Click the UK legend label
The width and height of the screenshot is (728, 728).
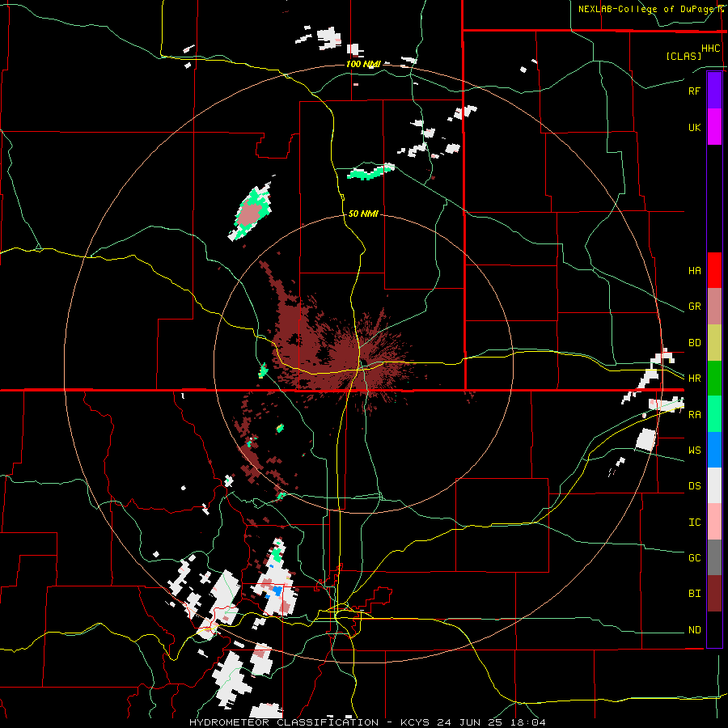[x=694, y=128]
